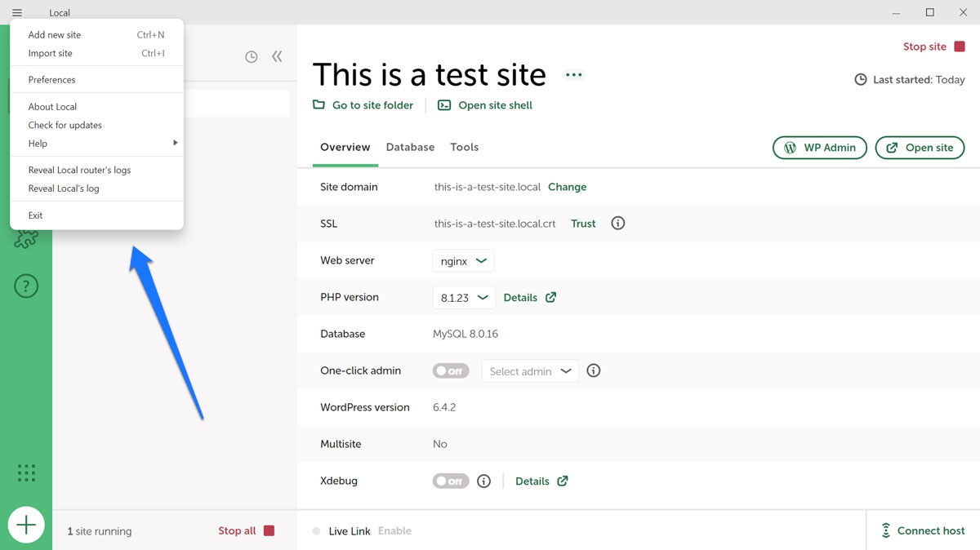980x550 pixels.
Task: Toggle the Xdebug switch
Action: coord(451,481)
